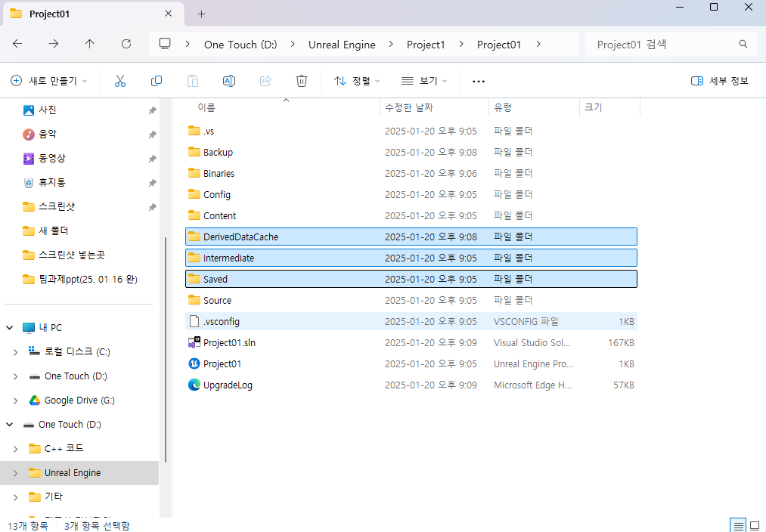Viewport: 766px width, 532px height.
Task: Switch to details list view icon
Action: coord(738,526)
